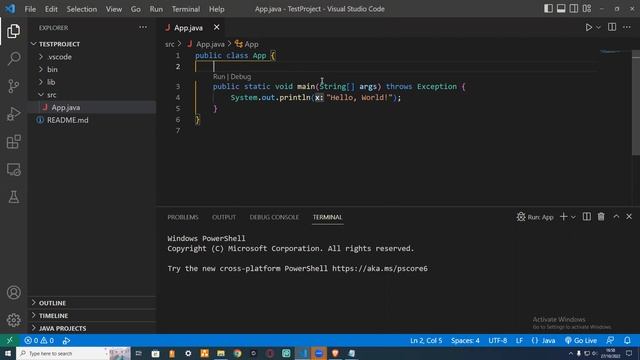Switch to the Debug Console tab

tap(274, 217)
